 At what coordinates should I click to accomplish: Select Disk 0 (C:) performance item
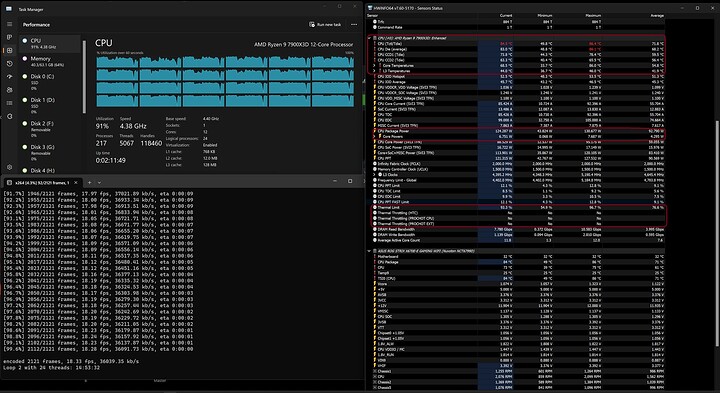(x=50, y=82)
